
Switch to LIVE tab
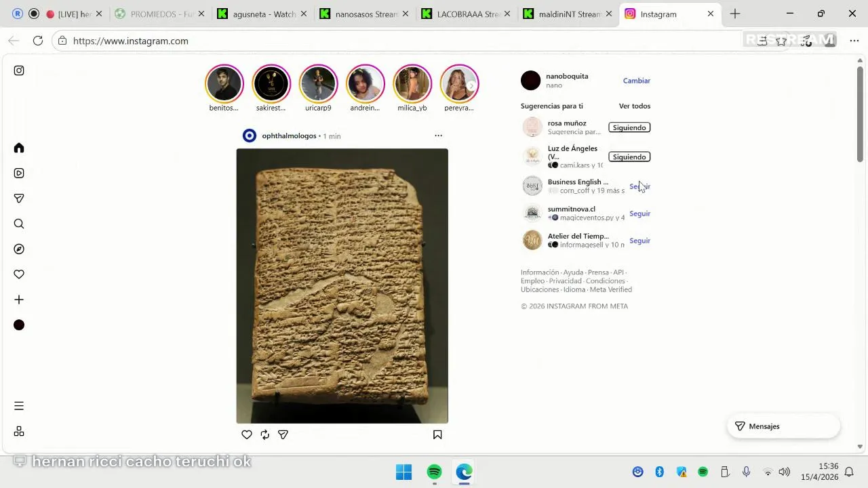(x=68, y=14)
